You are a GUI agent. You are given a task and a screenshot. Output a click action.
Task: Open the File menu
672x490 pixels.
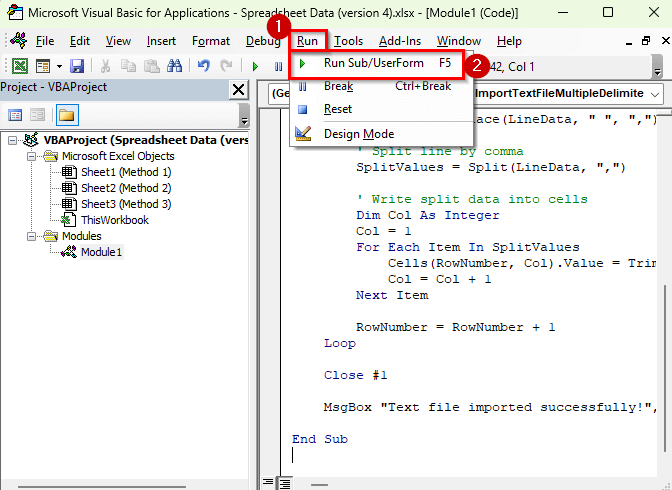[45, 41]
